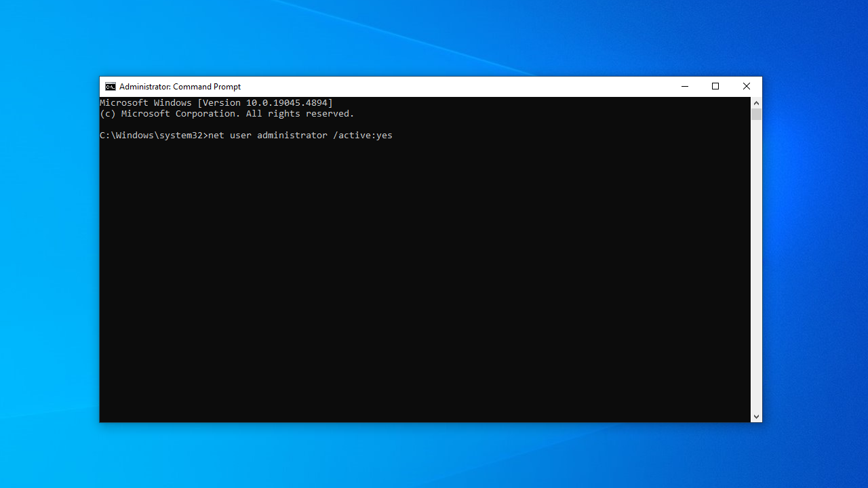Click the vertical scrollbar thumb

756,115
